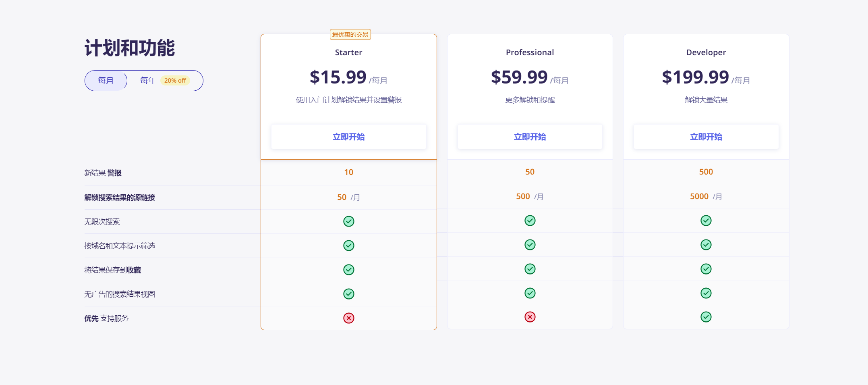Click Developer save to favorites checkmark
This screenshot has width=868, height=385.
pyautogui.click(x=706, y=269)
